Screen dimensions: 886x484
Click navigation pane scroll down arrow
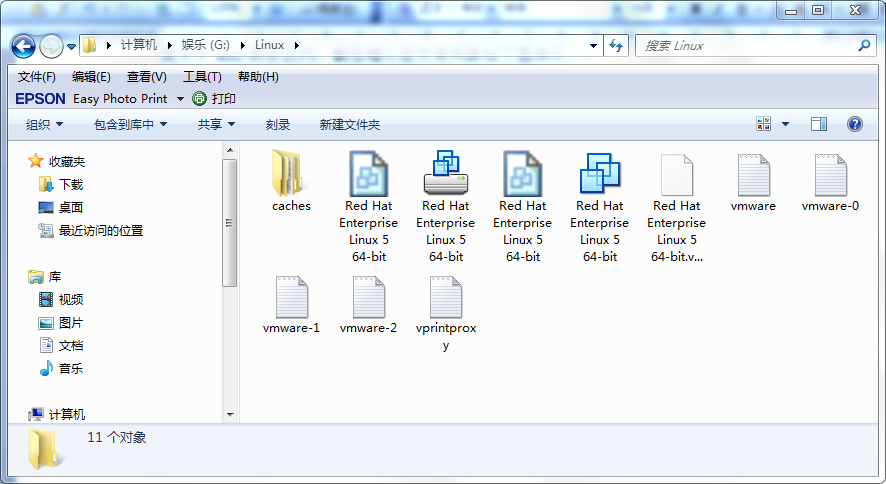tap(229, 415)
